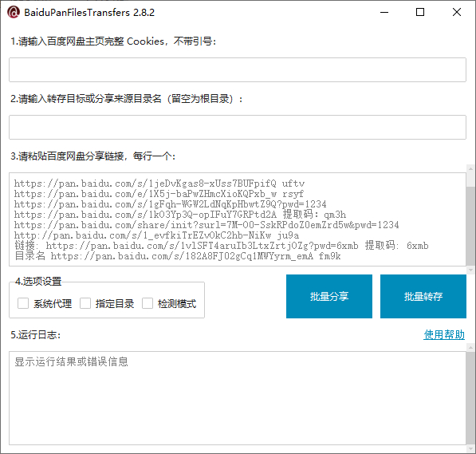Viewport: 476px width, 454px height.
Task: Click the 'BaiduPanFilesTransfers 2.8.2' title text
Action: coord(89,13)
